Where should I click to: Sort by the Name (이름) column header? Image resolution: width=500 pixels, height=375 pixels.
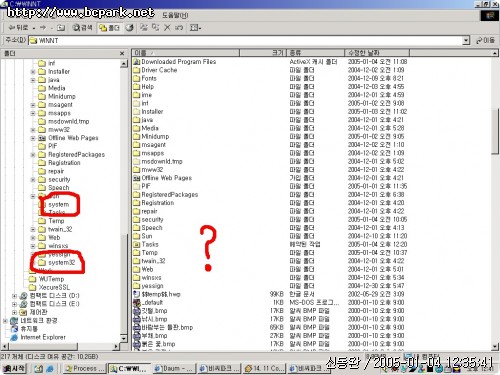pyautogui.click(x=186, y=53)
